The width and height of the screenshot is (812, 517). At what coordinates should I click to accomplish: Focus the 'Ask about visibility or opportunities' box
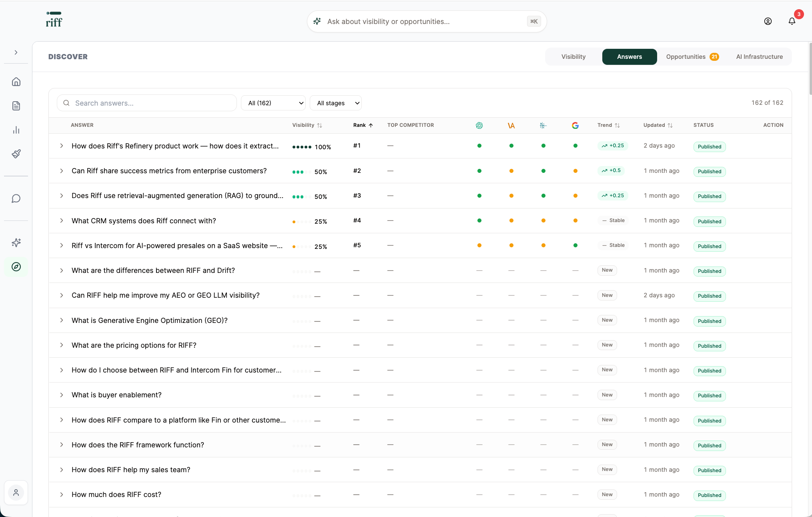point(427,21)
